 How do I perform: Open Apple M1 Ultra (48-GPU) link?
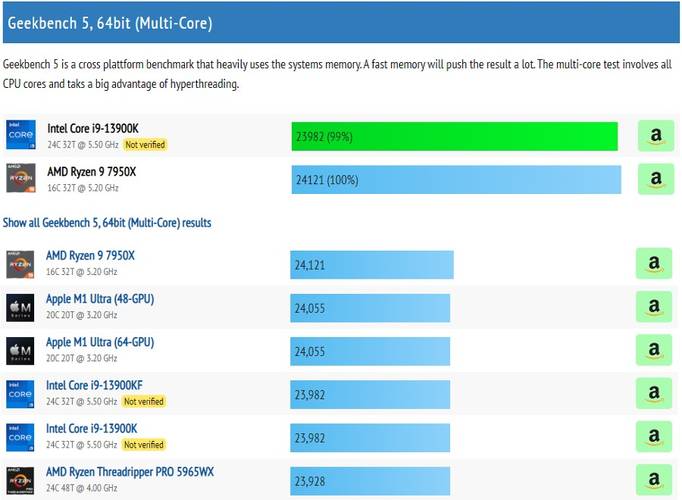pos(100,299)
